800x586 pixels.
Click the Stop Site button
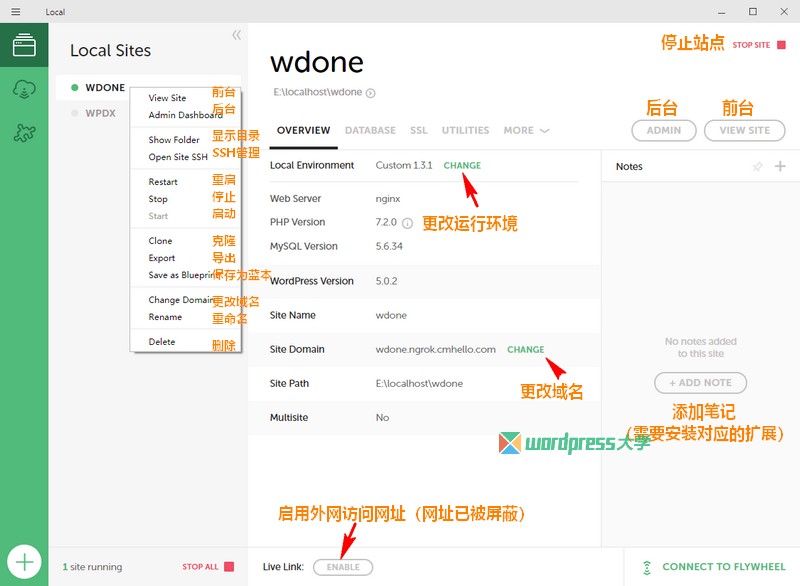759,45
